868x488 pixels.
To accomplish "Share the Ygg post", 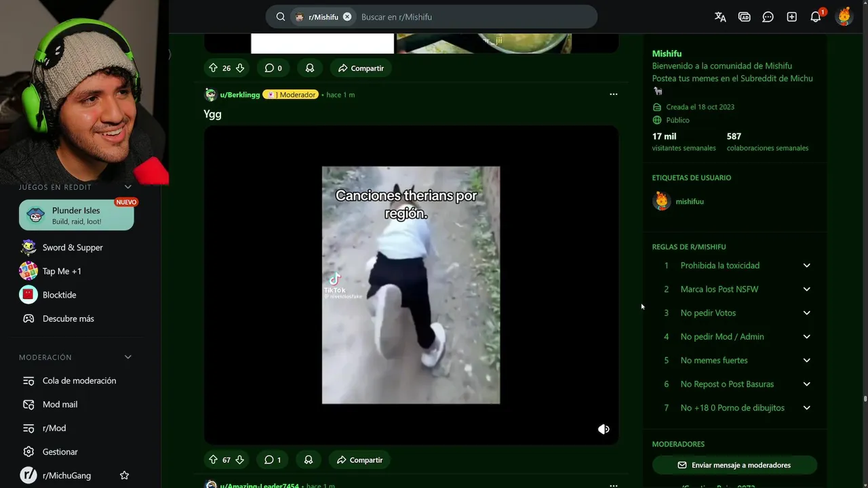I will tap(360, 460).
